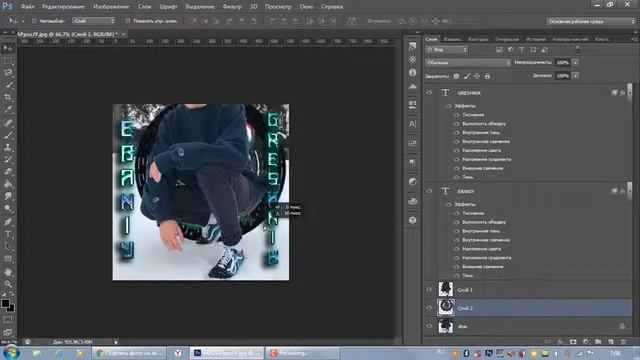Viewport: 640px width, 360px height.
Task: Open the Заливка fill dropdown arrow
Action: [575, 76]
